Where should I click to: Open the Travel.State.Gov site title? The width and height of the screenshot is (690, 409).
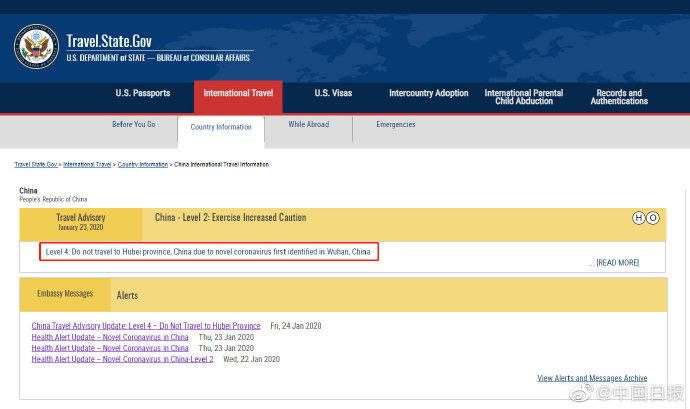pyautogui.click(x=109, y=41)
